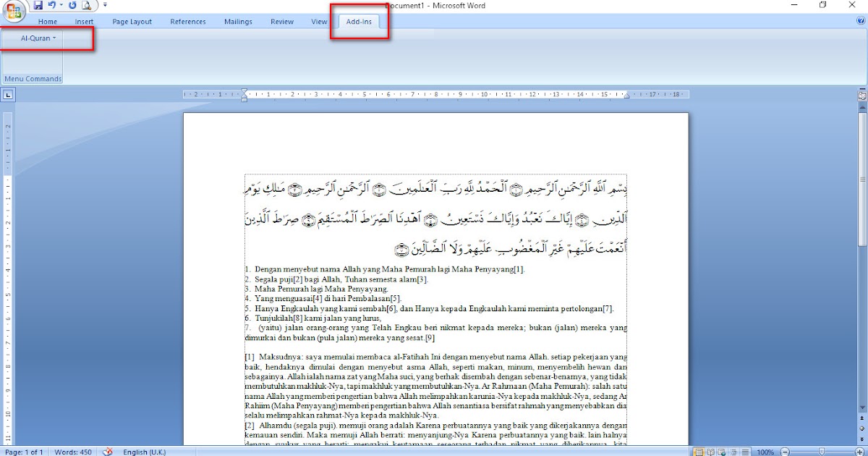The width and height of the screenshot is (868, 456).
Task: Click the Page: 1 of 1 indicator
Action: click(x=25, y=452)
